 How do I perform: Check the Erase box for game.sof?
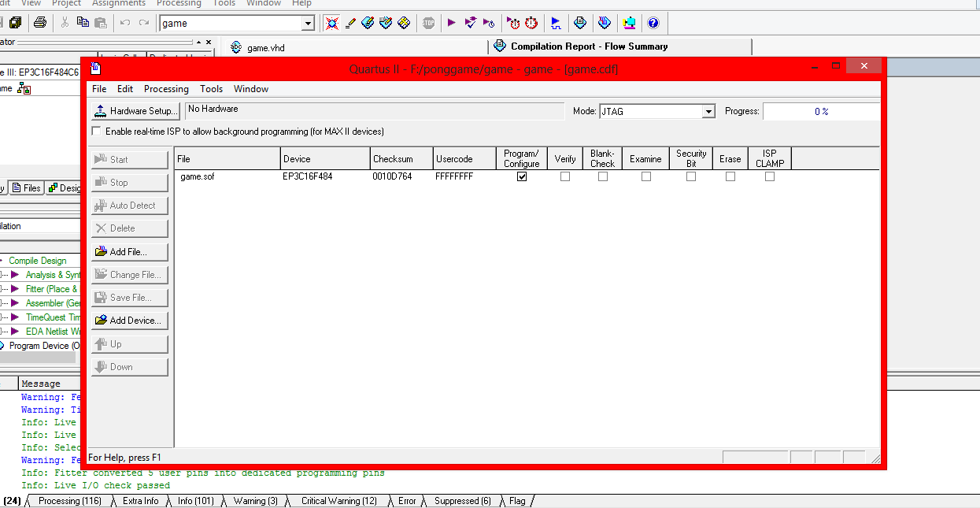click(x=730, y=176)
